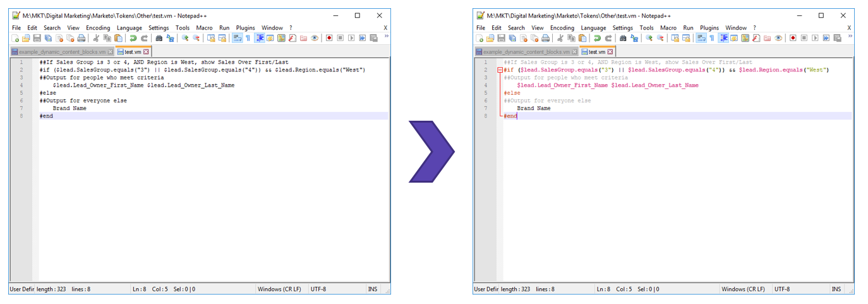Click Undo arrow in right window toolbar
868x304 pixels.
click(x=596, y=39)
